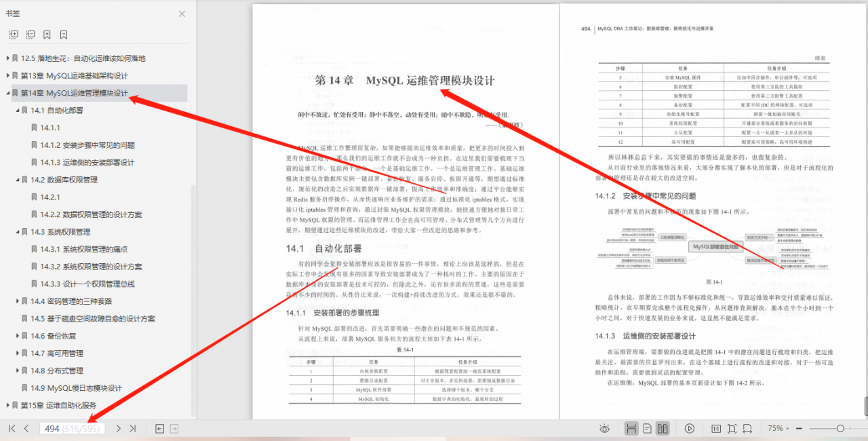Screen dimensions: 868x441
Task: Open bookmark 14.1.3 运维侧的安装部署设计
Action: tap(87, 162)
